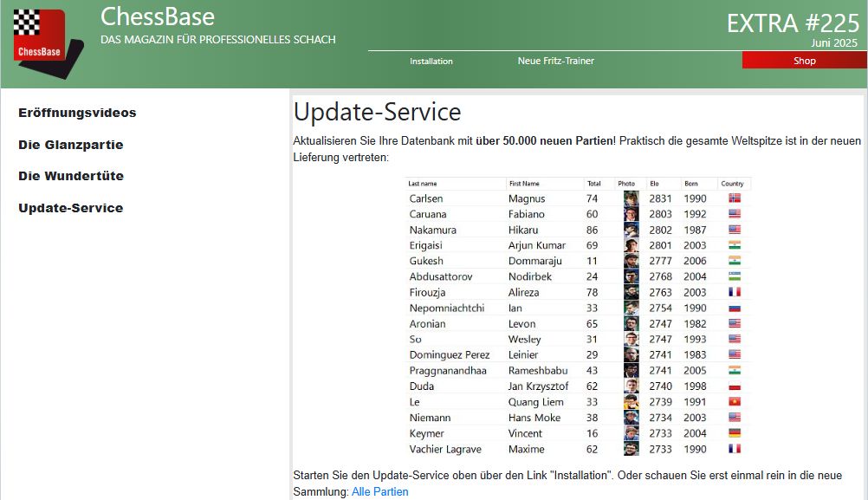Image resolution: width=868 pixels, height=500 pixels.
Task: Click Magnus Carlsen's photo thumbnail
Action: 631,198
